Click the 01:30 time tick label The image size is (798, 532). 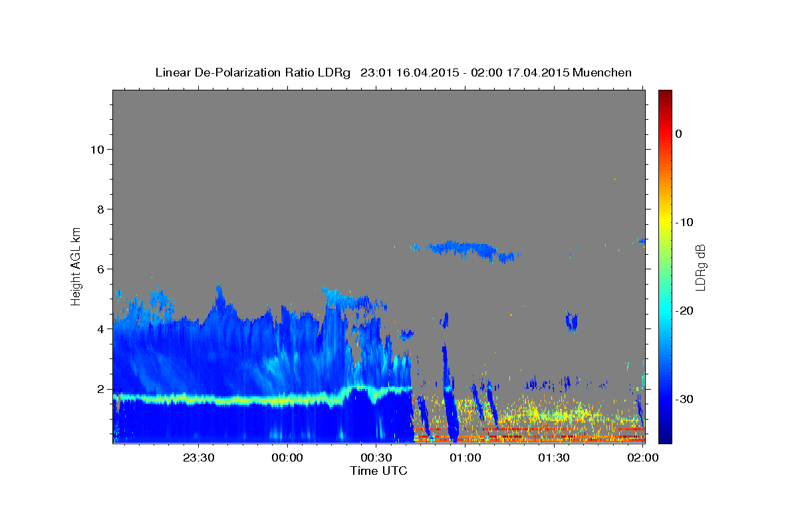[554, 458]
